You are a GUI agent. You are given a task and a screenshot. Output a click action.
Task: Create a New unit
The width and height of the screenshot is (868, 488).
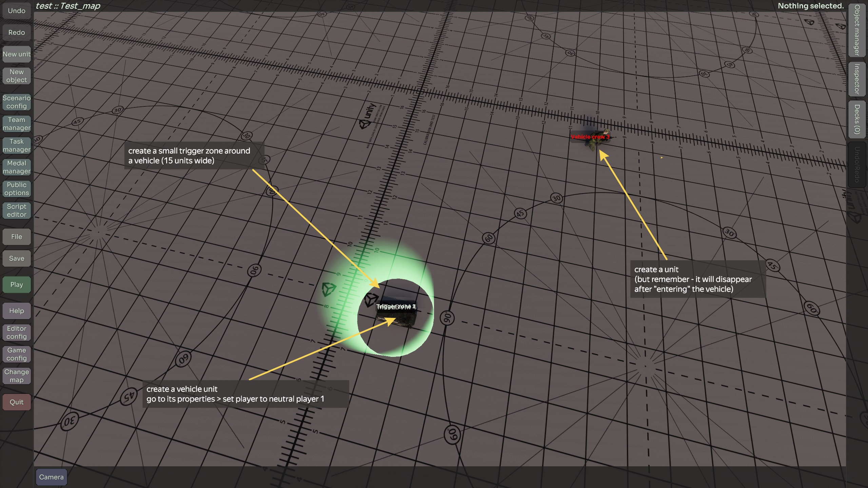point(17,54)
